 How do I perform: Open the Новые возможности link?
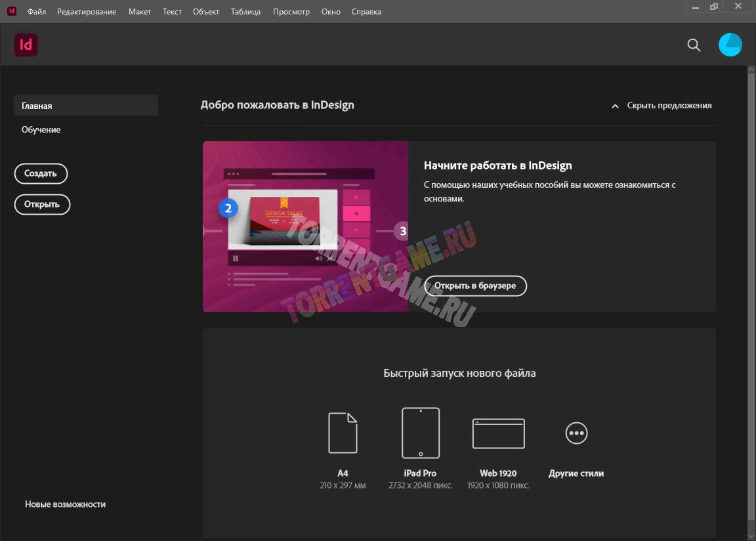[x=66, y=504]
